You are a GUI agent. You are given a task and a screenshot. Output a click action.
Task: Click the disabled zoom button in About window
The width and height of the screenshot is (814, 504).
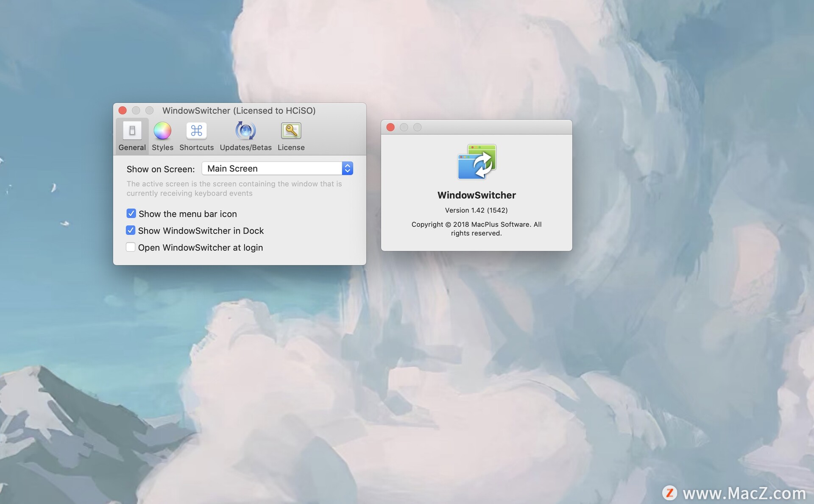tap(418, 127)
